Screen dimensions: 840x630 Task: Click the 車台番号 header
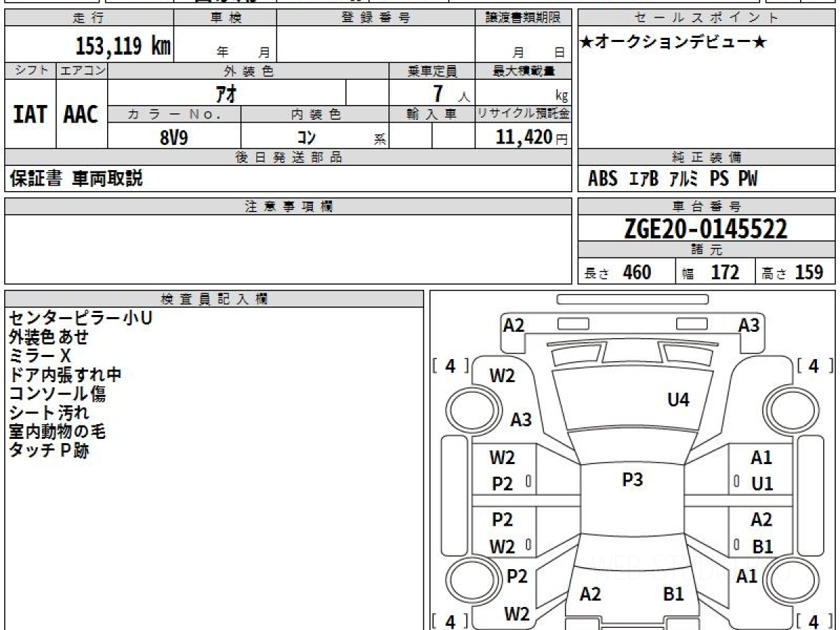(707, 206)
